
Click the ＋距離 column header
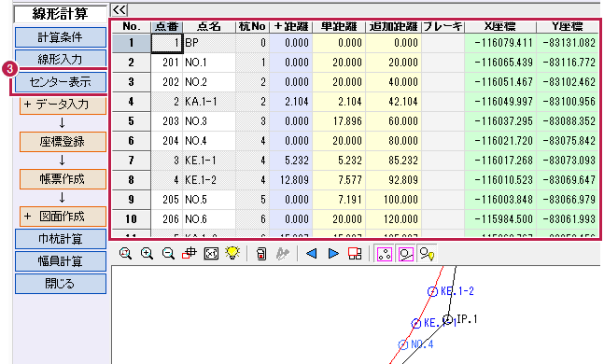[291, 26]
